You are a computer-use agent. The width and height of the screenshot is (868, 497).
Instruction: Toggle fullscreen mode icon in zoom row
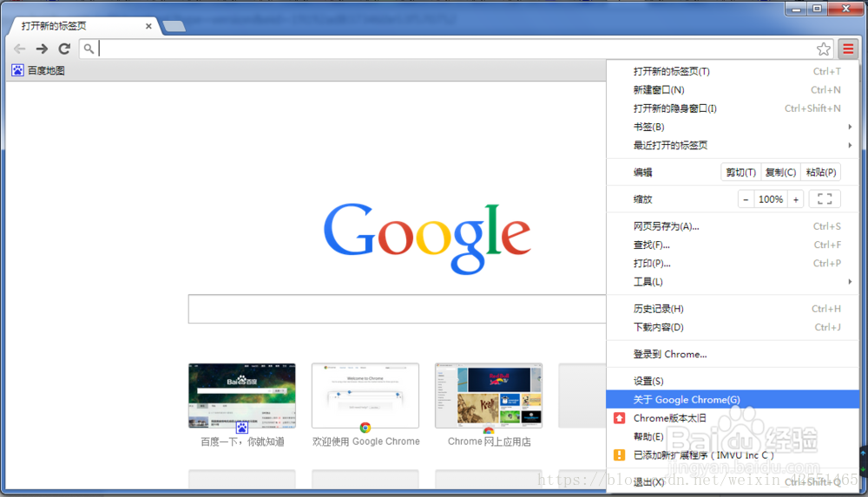point(825,199)
